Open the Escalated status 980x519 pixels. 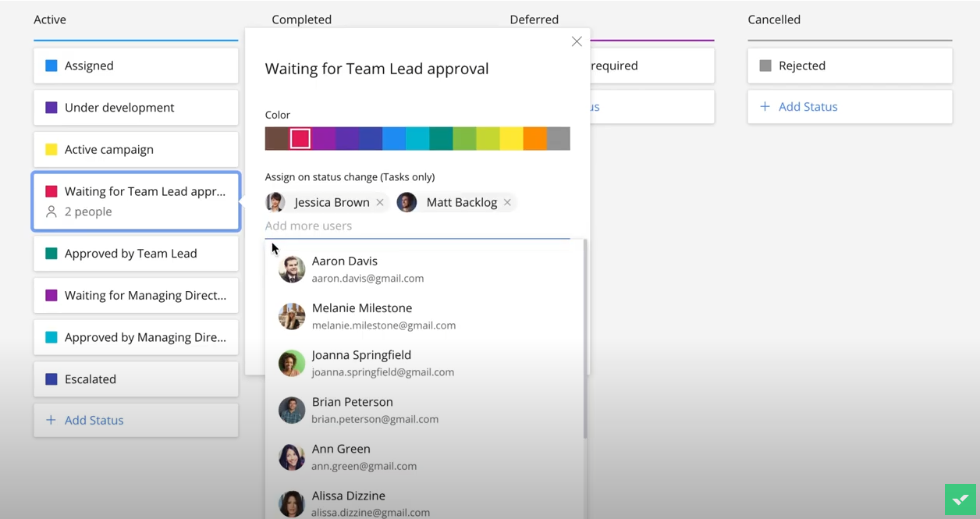point(136,379)
